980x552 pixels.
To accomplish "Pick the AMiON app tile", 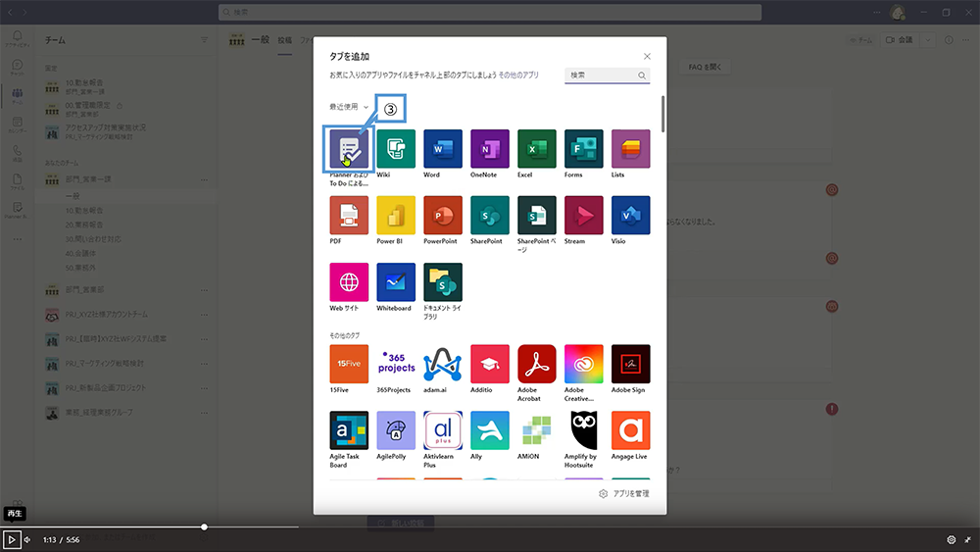I will point(536,430).
